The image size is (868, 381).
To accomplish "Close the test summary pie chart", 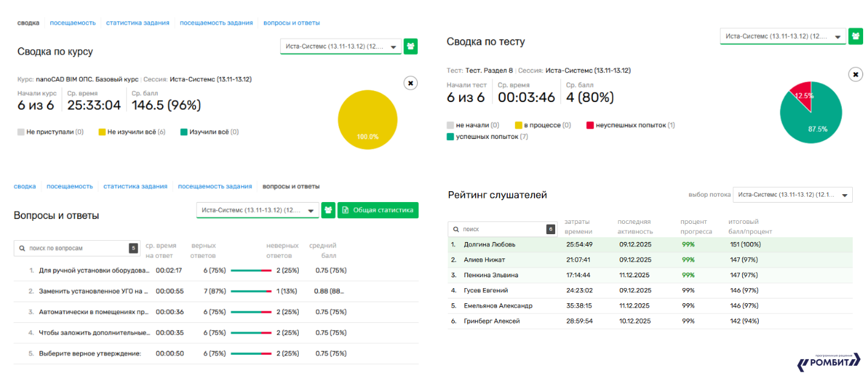I will (x=855, y=75).
